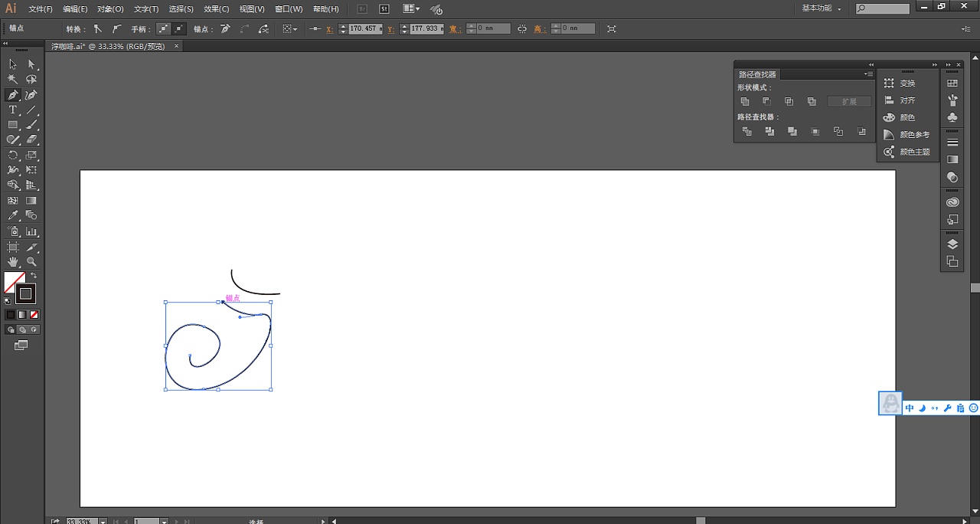The width and height of the screenshot is (980, 524).
Task: Select the Type tool
Action: pos(13,110)
